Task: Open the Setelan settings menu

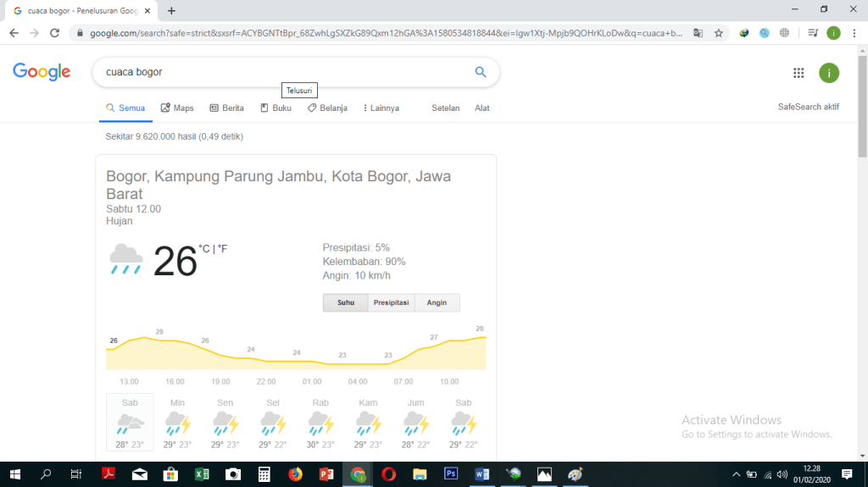Action: pyautogui.click(x=446, y=108)
